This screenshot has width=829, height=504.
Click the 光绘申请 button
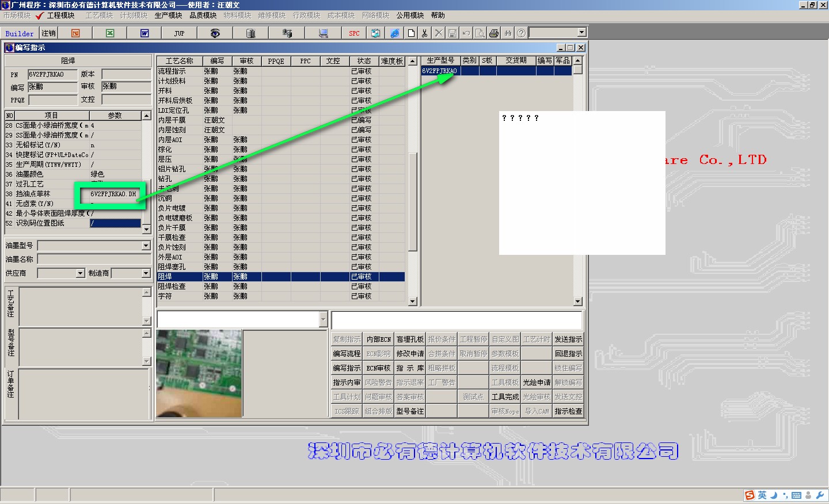point(537,383)
